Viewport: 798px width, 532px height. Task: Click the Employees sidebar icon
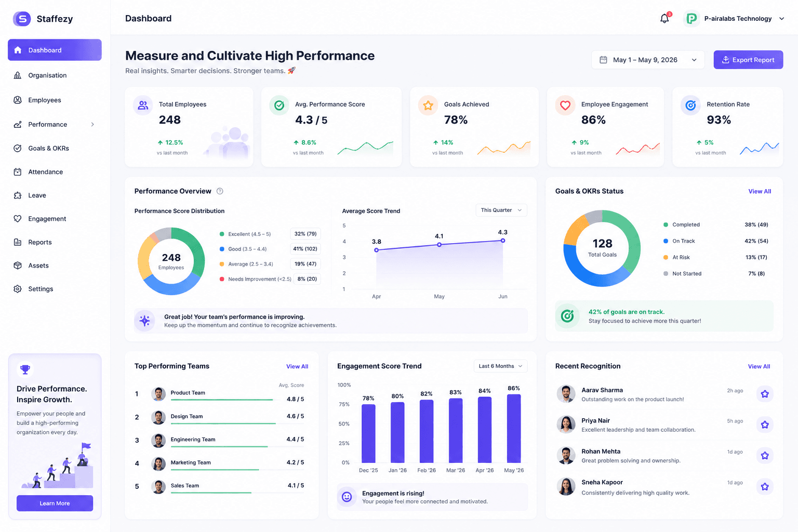point(18,100)
